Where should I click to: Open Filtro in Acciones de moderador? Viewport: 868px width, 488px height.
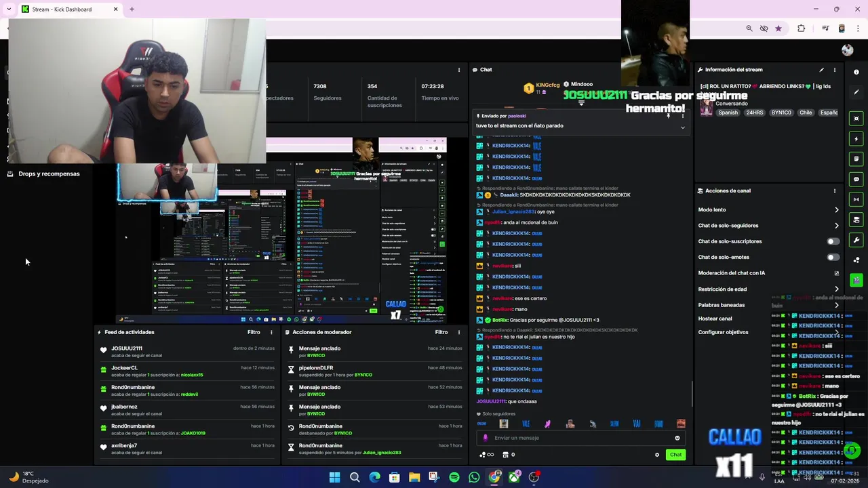coord(441,332)
